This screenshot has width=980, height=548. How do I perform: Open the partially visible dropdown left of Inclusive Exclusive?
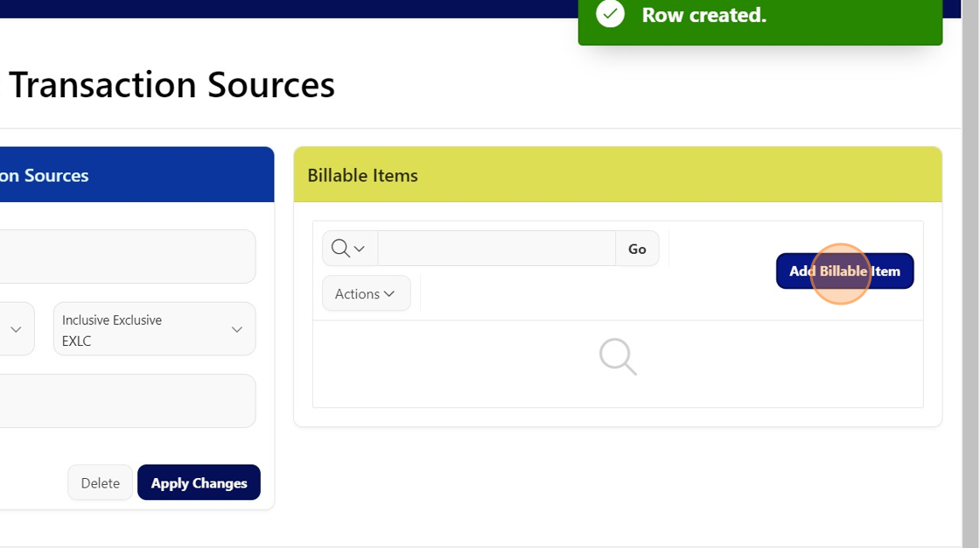(x=16, y=329)
